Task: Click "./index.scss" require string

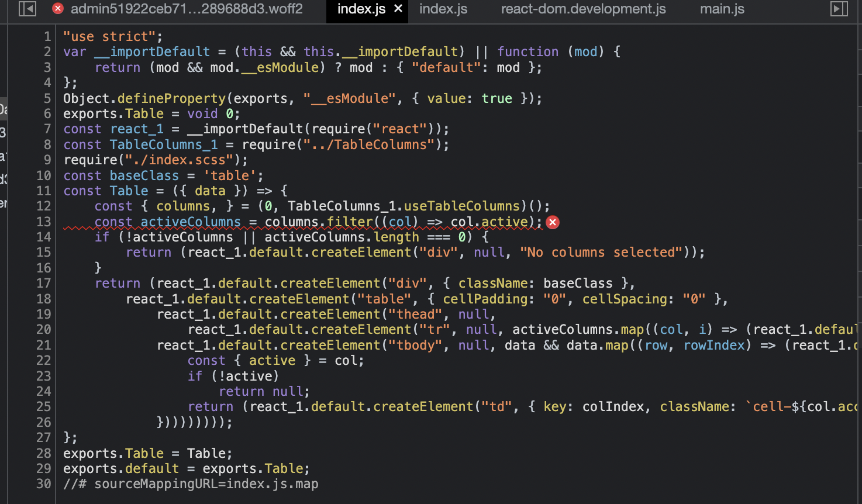Action: (x=179, y=160)
